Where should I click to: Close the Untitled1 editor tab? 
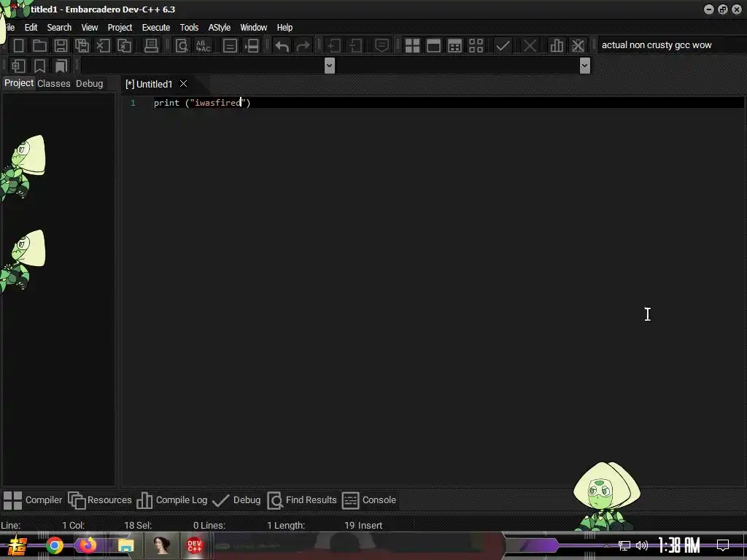(x=183, y=84)
